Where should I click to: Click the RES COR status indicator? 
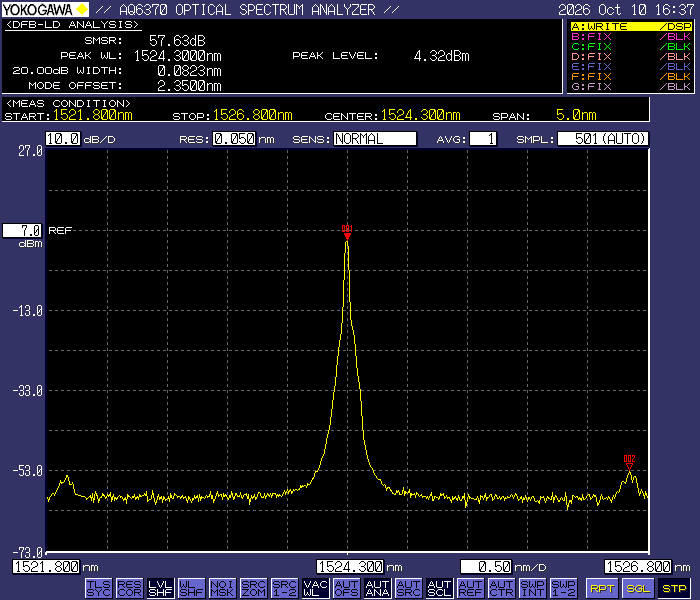click(129, 588)
